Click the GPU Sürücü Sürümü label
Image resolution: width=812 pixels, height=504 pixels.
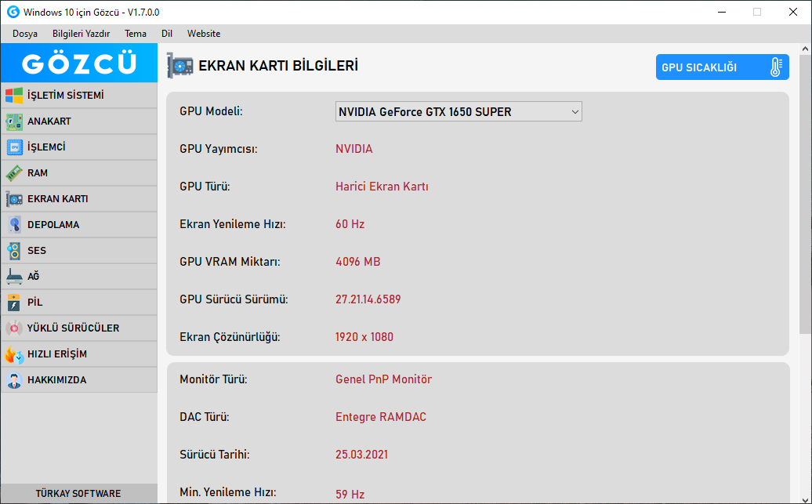click(x=234, y=299)
